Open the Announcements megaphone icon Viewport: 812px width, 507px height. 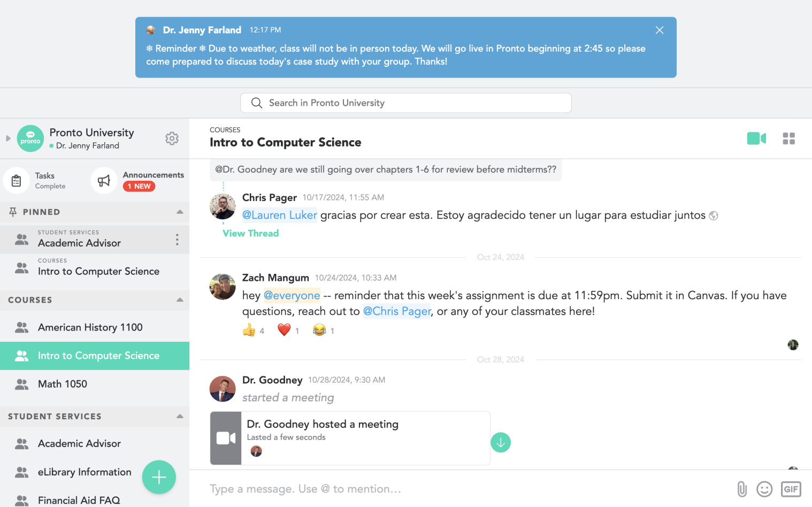click(104, 181)
